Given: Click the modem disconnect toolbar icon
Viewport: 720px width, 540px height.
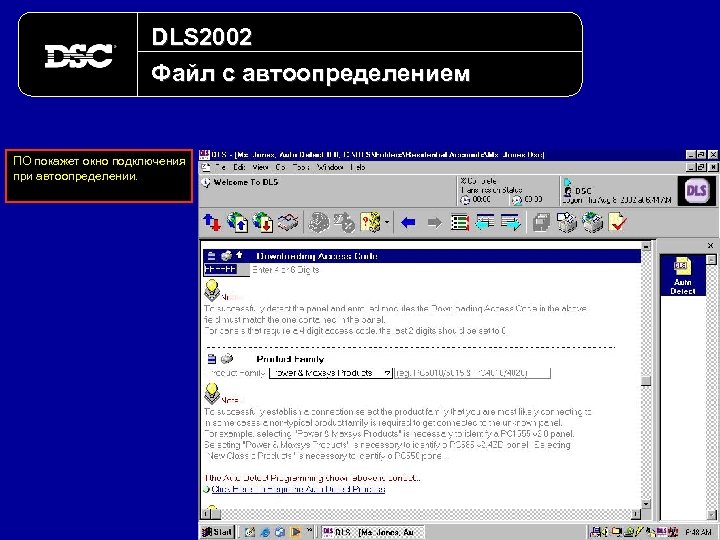Looking at the screenshot, I should click(288, 222).
